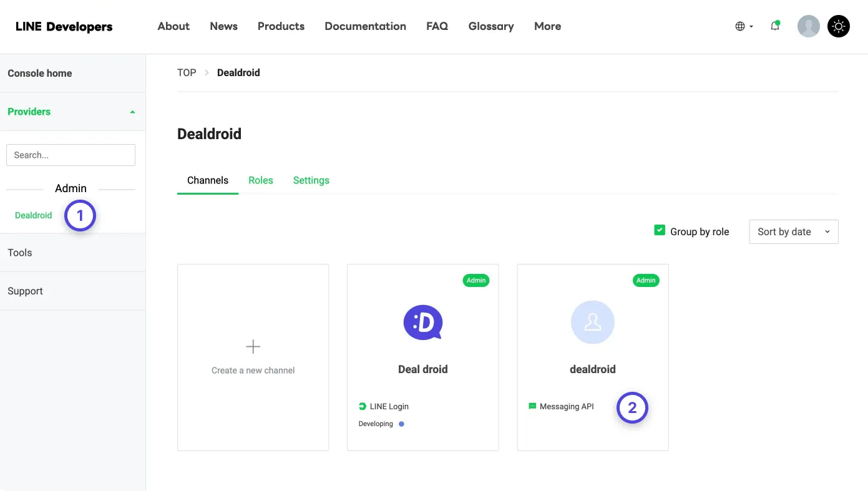Open the More navigation menu
868x491 pixels.
(547, 26)
